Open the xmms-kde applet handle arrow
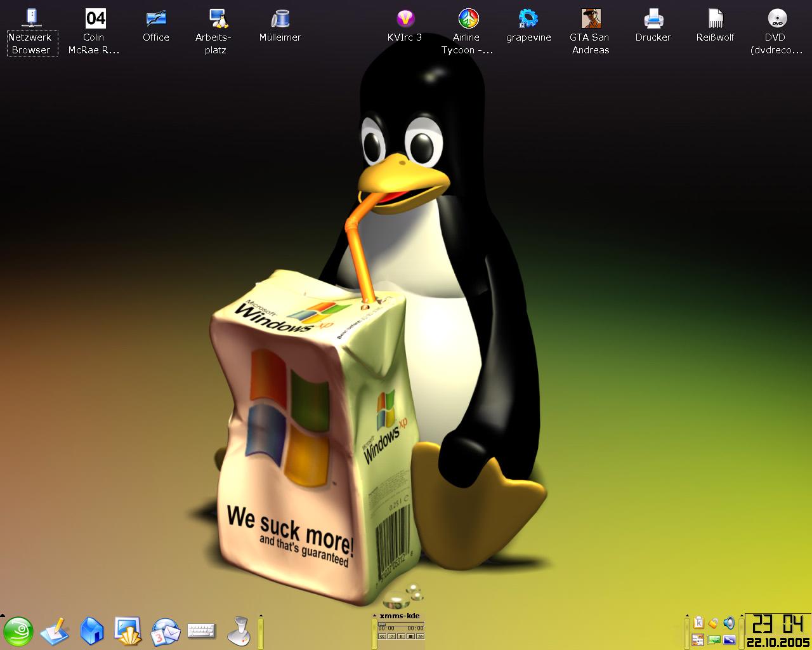Image resolution: width=812 pixels, height=650 pixels. [x=374, y=616]
